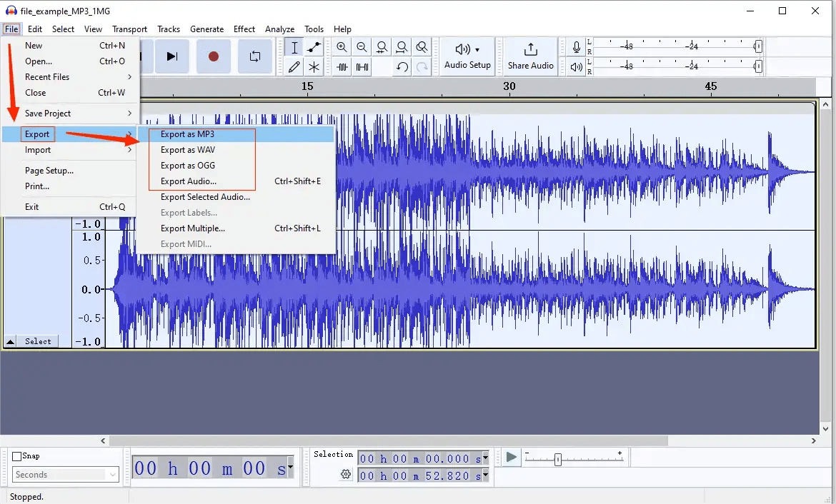Open the Tracks menu
Image resolution: width=836 pixels, height=504 pixels.
point(169,29)
